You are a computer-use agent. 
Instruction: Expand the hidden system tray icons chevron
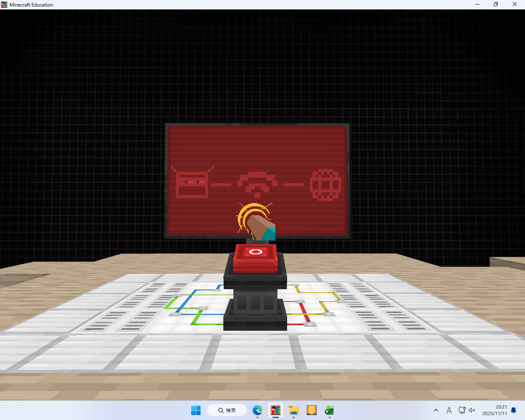(436, 410)
